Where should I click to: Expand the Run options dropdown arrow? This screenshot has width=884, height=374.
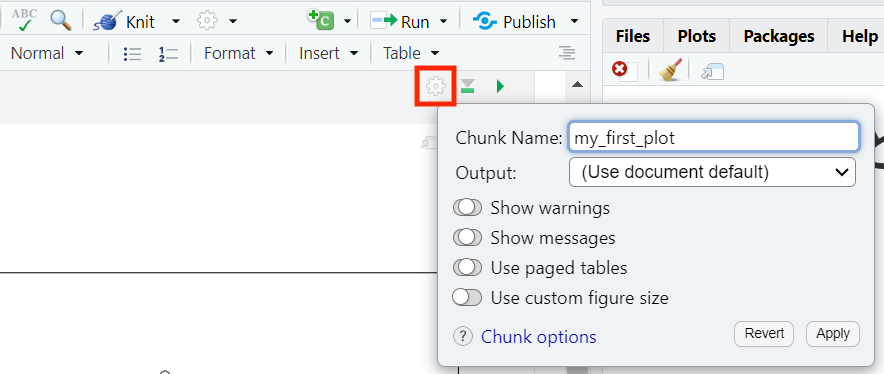[443, 22]
